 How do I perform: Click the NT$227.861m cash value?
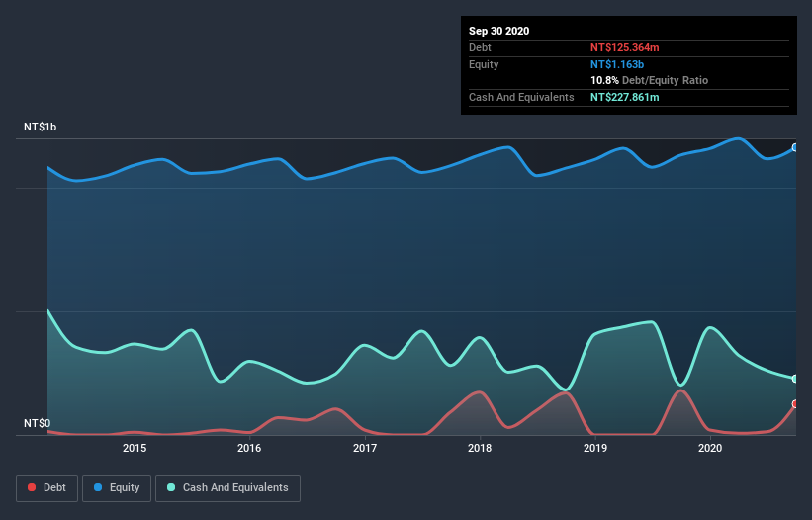(624, 97)
